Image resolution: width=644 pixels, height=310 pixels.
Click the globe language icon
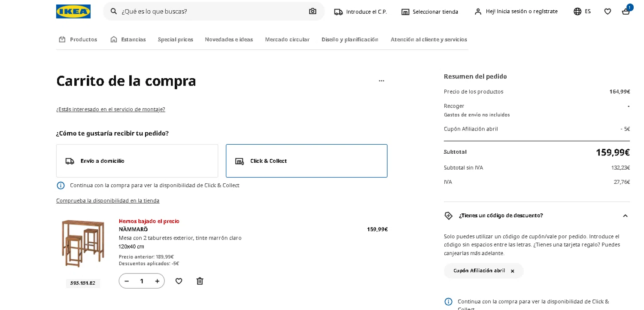click(x=577, y=12)
